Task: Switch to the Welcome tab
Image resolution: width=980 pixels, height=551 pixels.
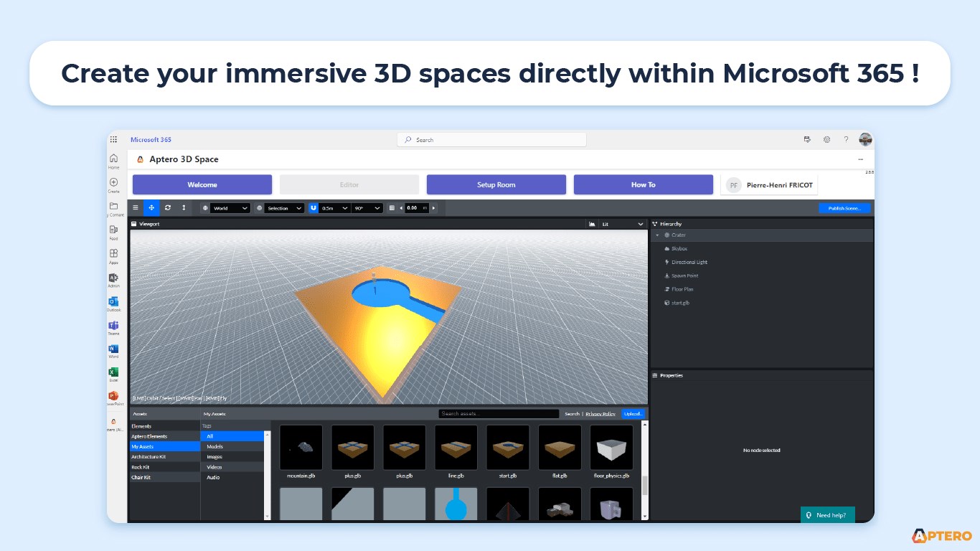Action: (202, 184)
